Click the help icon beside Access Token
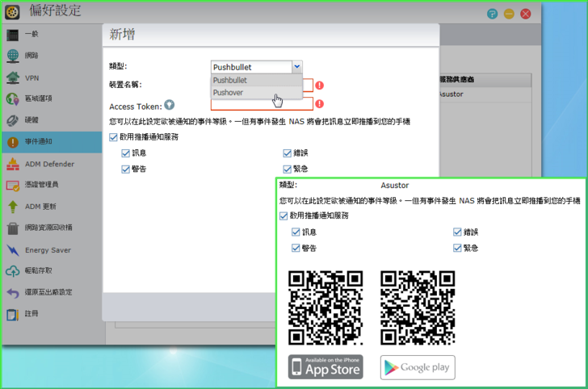588x389 pixels. point(170,104)
